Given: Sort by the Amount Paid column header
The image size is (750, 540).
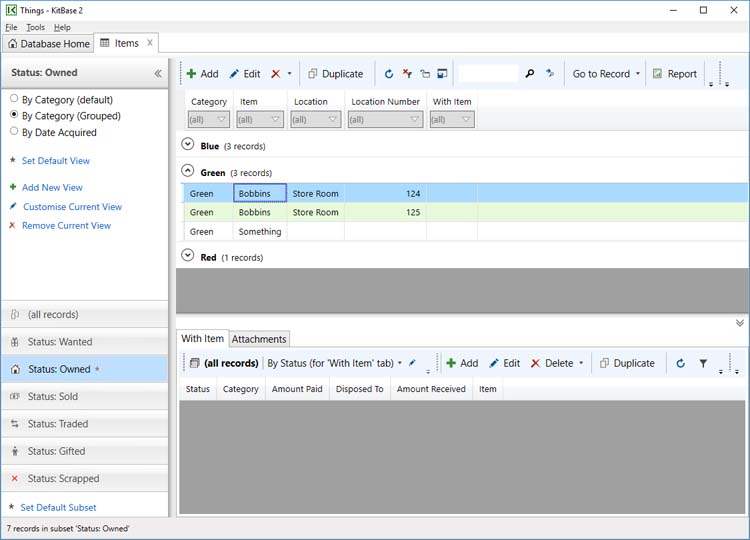Looking at the screenshot, I should (x=297, y=389).
